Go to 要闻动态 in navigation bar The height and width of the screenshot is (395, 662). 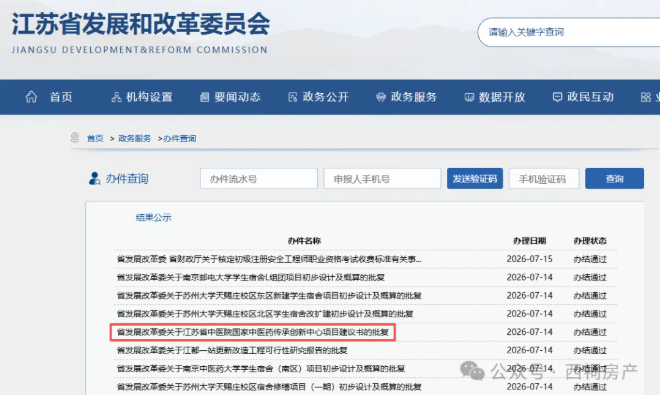237,97
